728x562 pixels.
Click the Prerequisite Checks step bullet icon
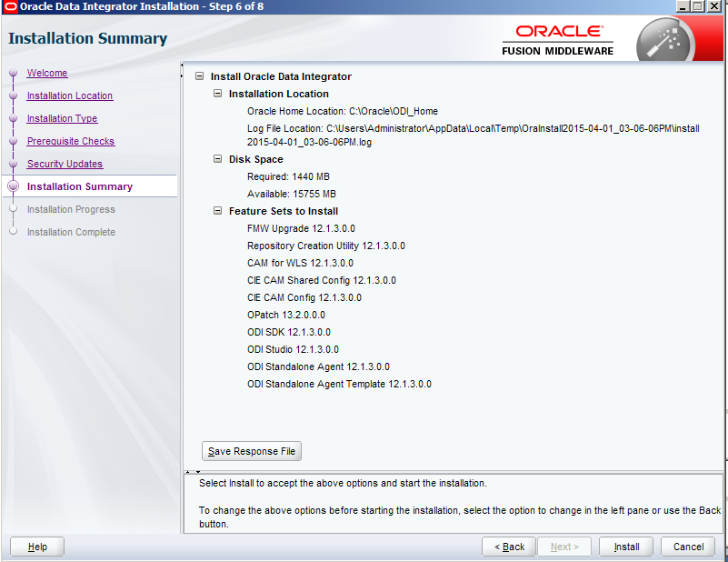click(13, 142)
